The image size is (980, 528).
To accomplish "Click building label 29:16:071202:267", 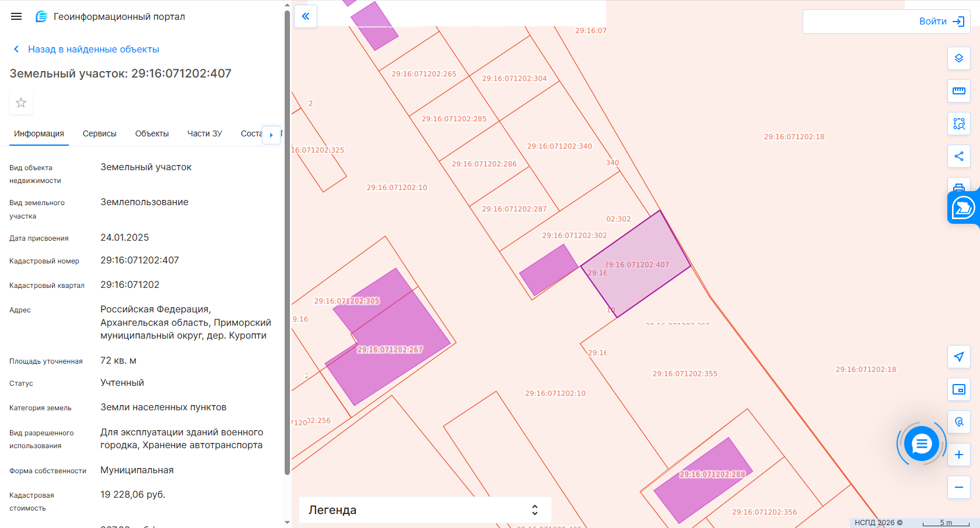I will click(x=390, y=350).
